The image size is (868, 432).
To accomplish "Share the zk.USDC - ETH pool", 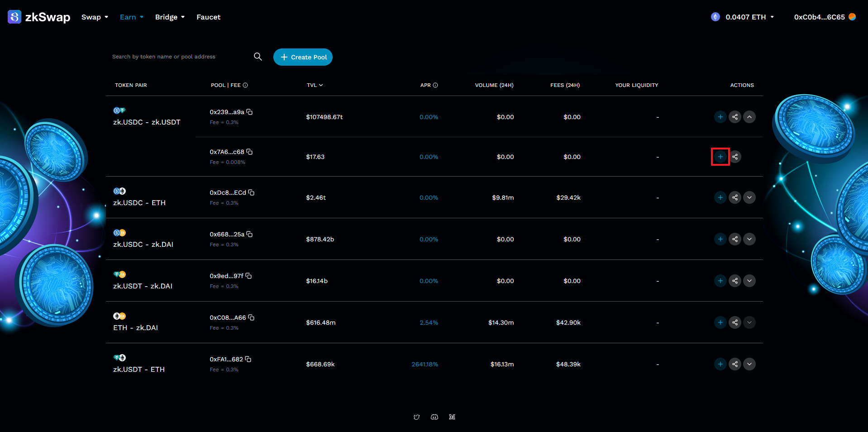I will 735,197.
